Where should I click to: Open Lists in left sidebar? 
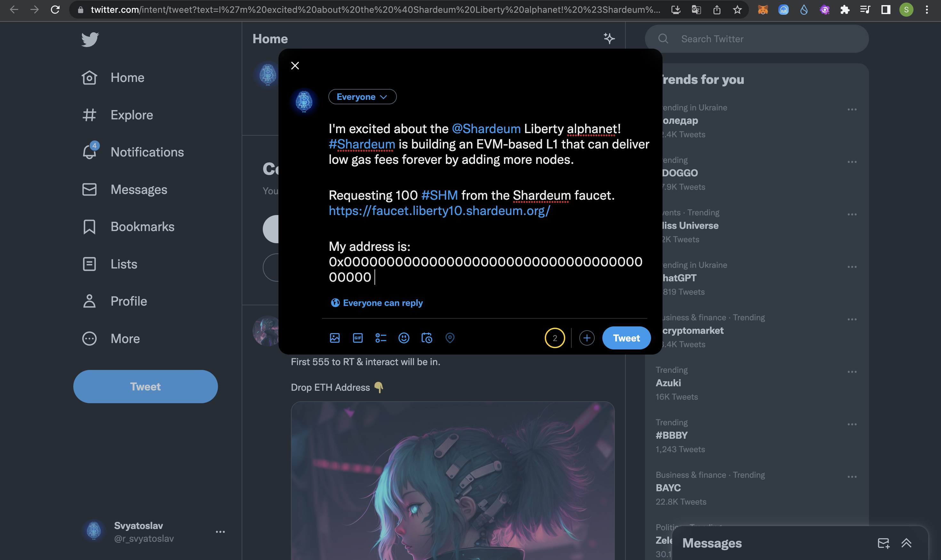coord(109,264)
